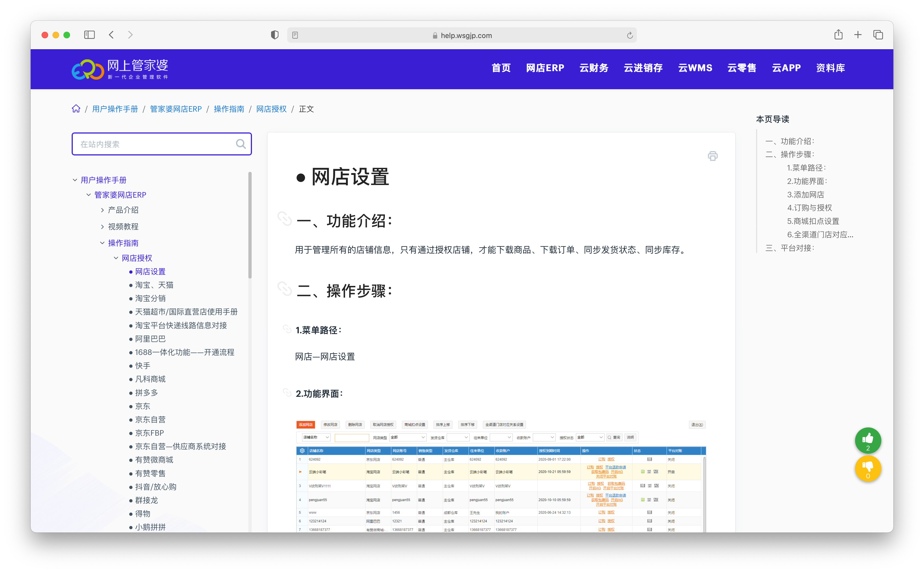The image size is (924, 573).
Task: Open 资料库 in top navigation
Action: tap(830, 68)
